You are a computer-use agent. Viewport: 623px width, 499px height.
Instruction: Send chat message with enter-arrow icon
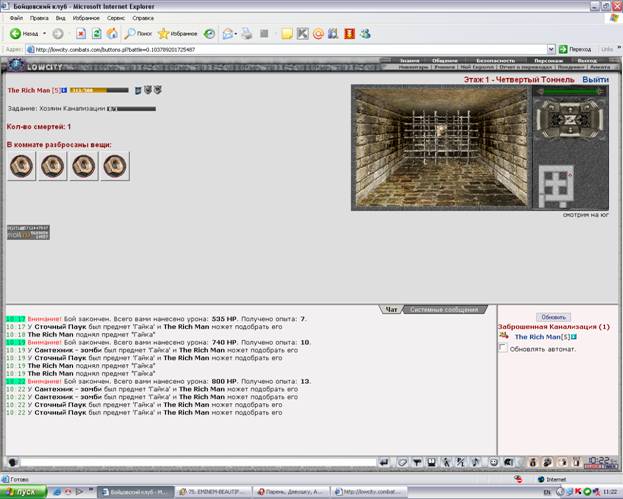pyautogui.click(x=384, y=462)
